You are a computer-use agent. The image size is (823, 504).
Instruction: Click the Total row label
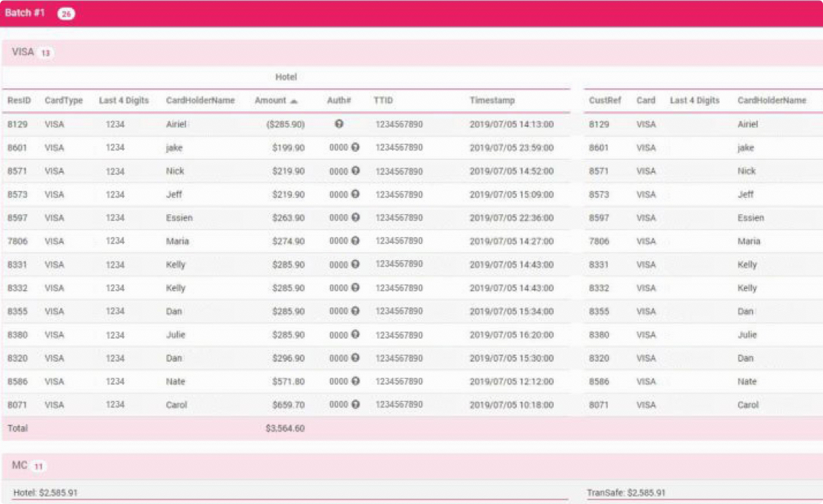click(x=17, y=428)
